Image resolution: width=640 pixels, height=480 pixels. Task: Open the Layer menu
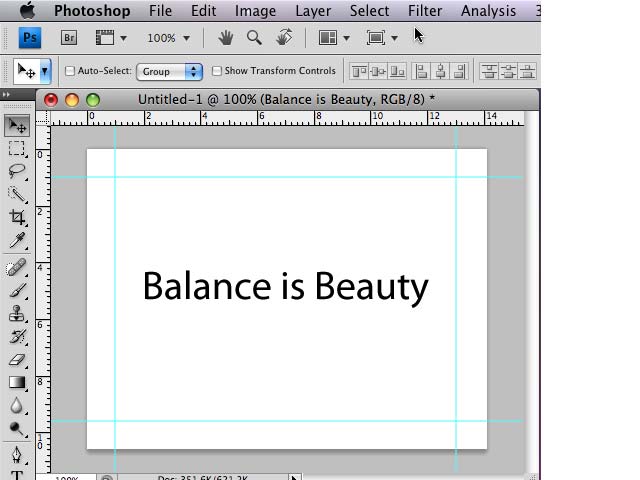313,11
